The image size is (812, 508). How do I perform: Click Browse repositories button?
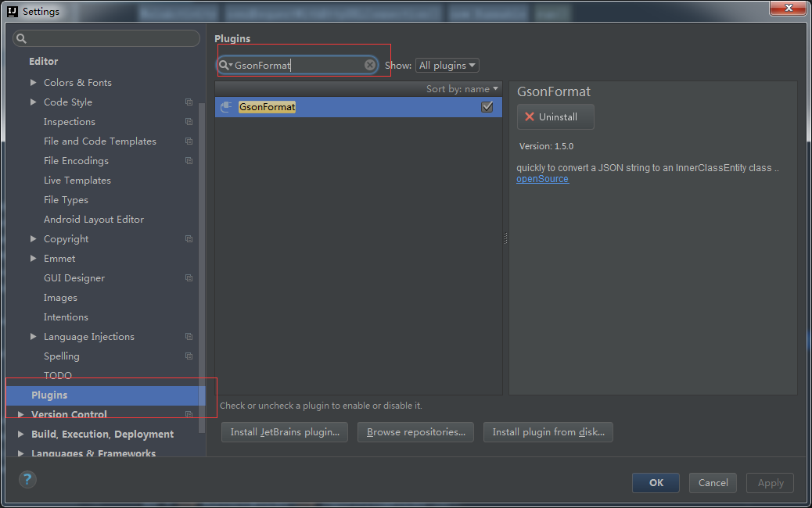point(416,432)
